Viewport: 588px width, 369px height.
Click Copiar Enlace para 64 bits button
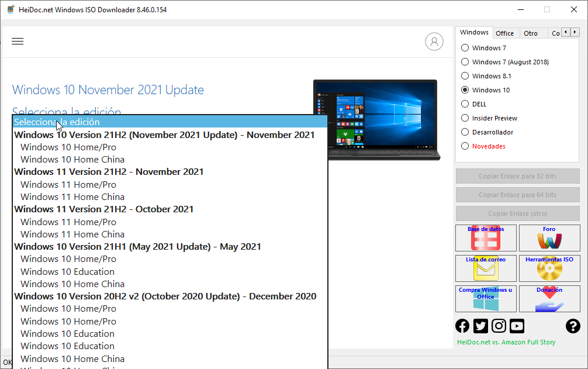[x=517, y=195]
